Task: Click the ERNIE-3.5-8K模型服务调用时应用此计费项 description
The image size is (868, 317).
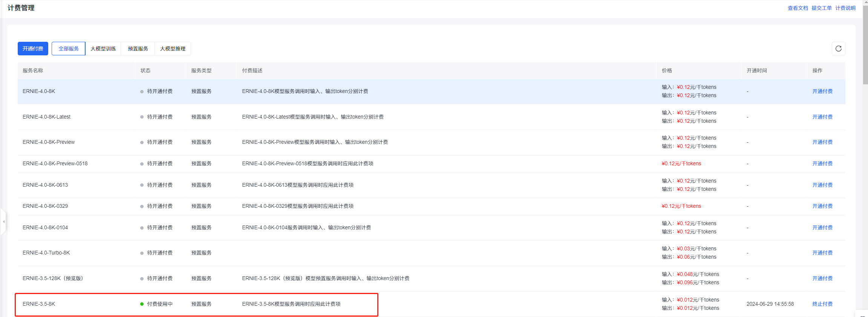Action: pyautogui.click(x=291, y=304)
